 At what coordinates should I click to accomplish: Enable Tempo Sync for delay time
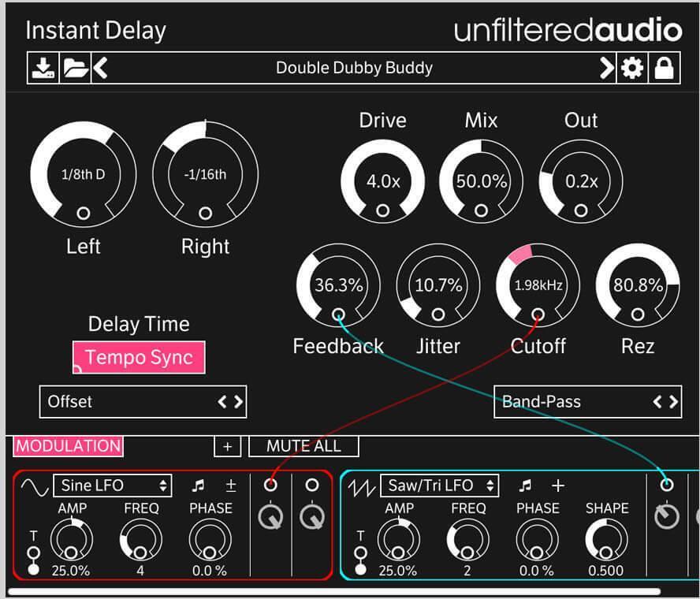(139, 357)
